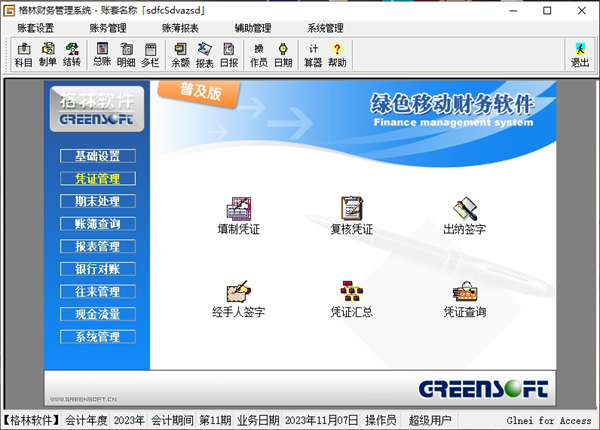600x430 pixels.
Task: Select the 明细 toolbar icon
Action: click(126, 54)
